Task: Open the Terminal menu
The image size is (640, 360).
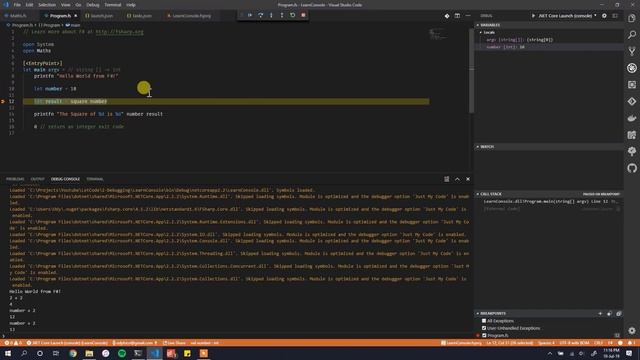Action: [x=113, y=5]
